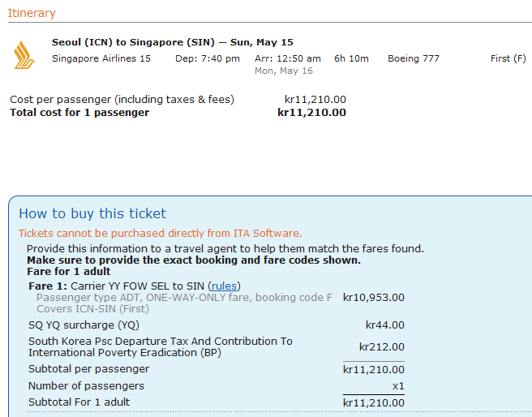Click the First (F) cabin class label
The height and width of the screenshot is (417, 532).
[508, 58]
